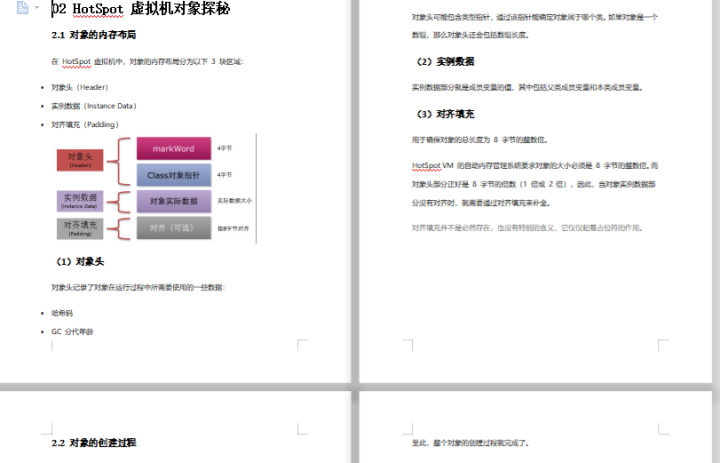
Task: Select heading '2.2 对象的创建过程'
Action: click(x=94, y=443)
